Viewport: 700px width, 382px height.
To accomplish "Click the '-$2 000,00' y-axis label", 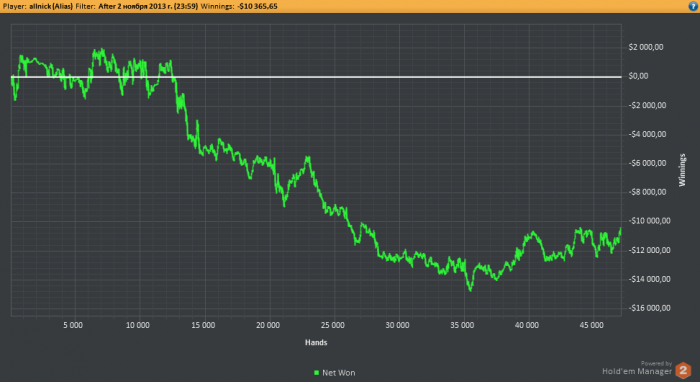I will click(x=647, y=105).
